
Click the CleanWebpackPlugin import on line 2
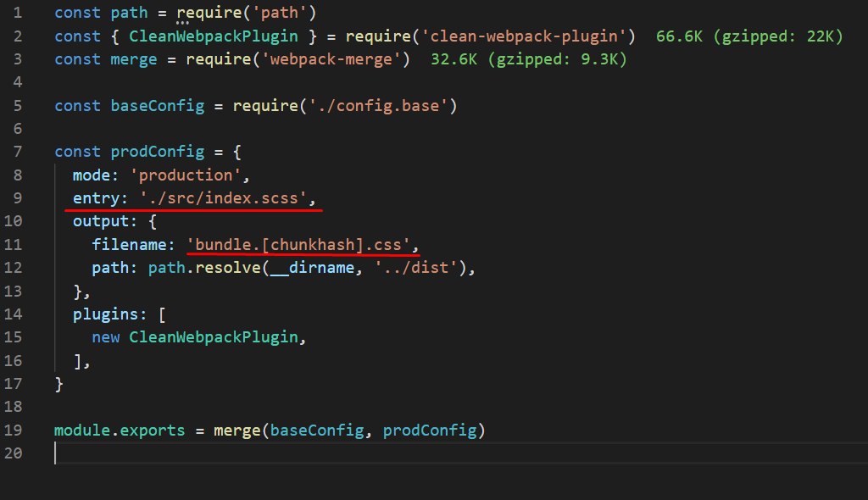point(214,36)
